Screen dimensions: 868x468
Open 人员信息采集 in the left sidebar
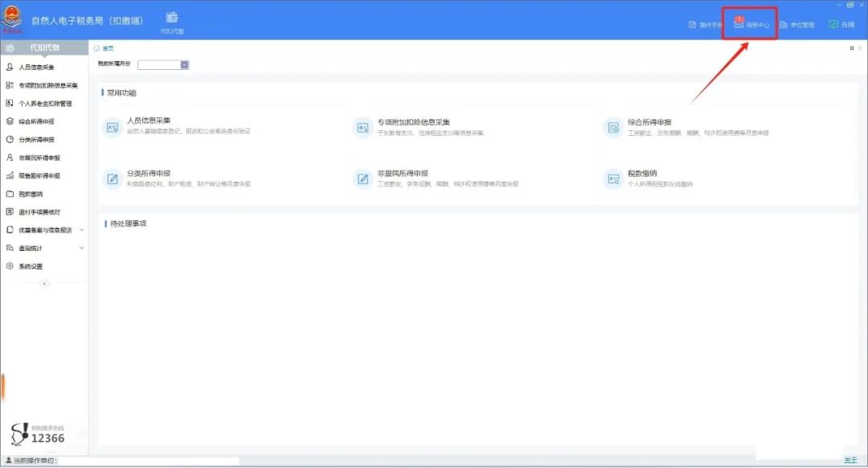(36, 67)
